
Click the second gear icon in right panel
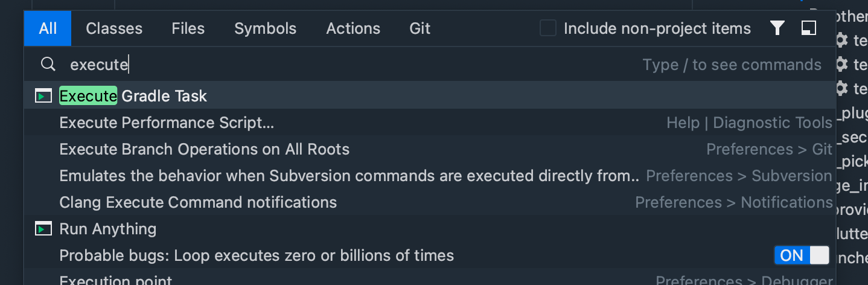[x=841, y=64]
